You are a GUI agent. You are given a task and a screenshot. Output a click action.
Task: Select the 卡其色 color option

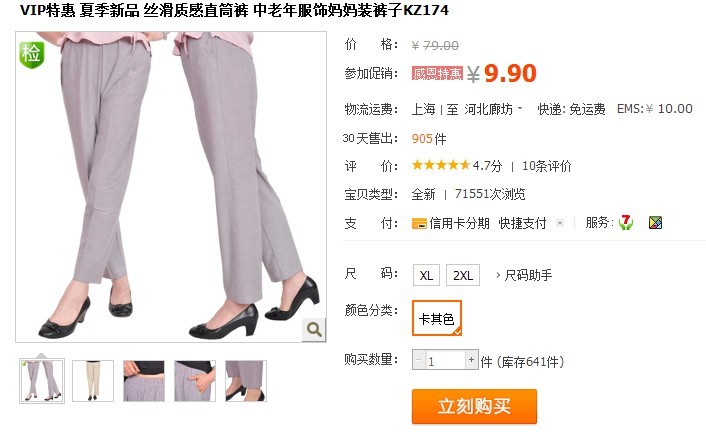point(437,318)
